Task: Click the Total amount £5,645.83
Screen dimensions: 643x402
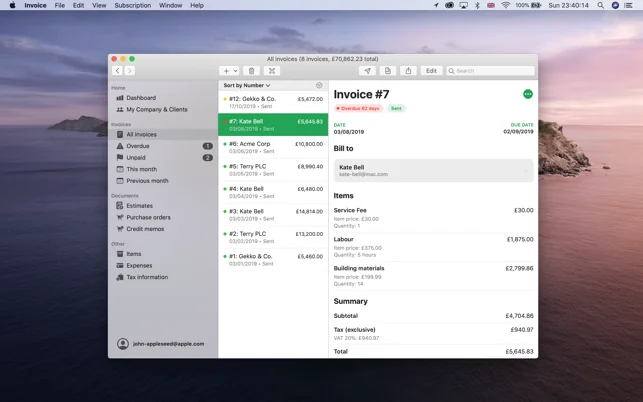Action: (519, 352)
